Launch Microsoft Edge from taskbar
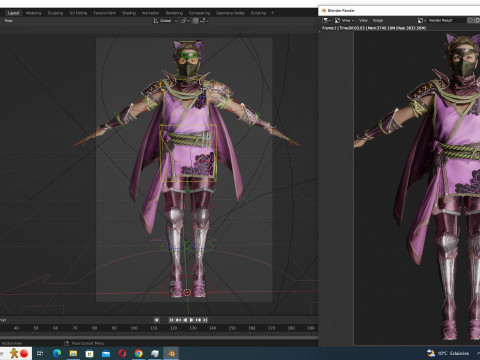This screenshot has width=480, height=360. [x=57, y=353]
